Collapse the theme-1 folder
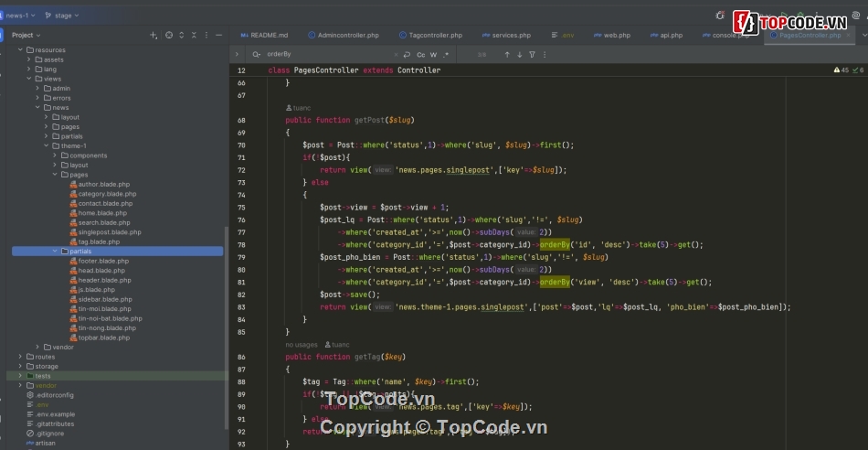 (47, 145)
